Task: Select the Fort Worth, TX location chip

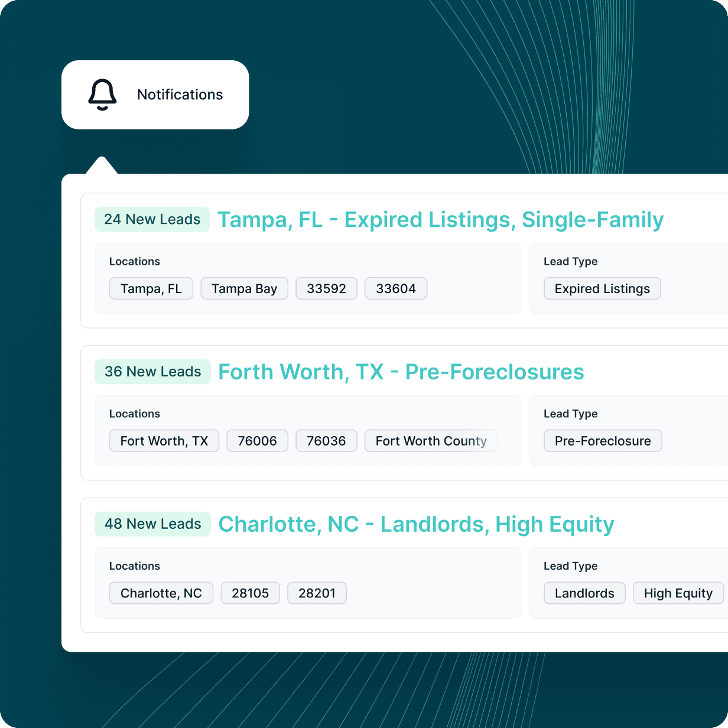Action: coord(164,440)
